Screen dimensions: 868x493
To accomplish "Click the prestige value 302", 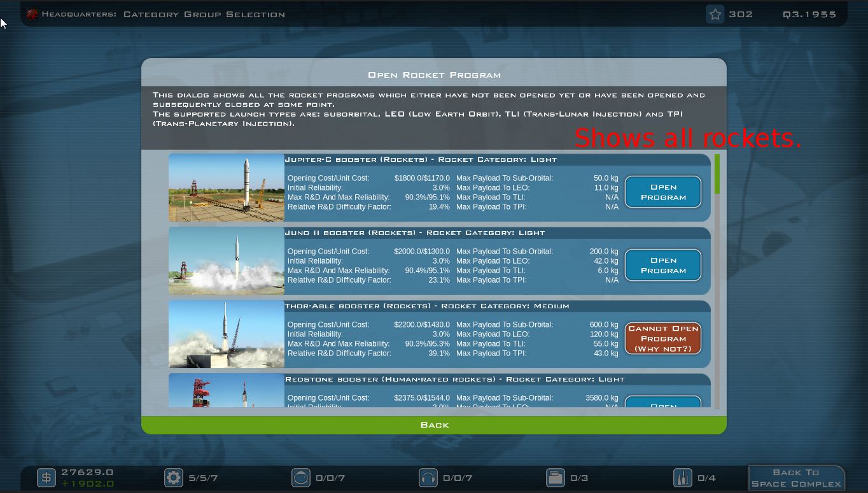I will tap(741, 14).
